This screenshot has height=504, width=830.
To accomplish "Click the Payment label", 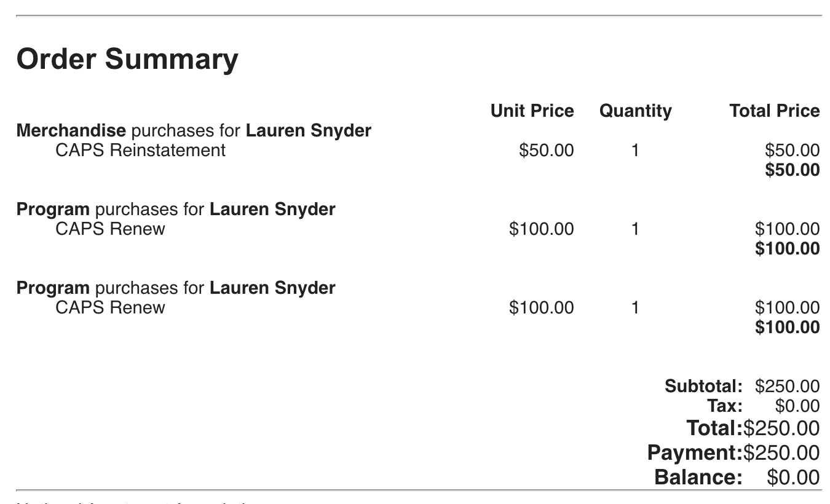I will click(695, 452).
